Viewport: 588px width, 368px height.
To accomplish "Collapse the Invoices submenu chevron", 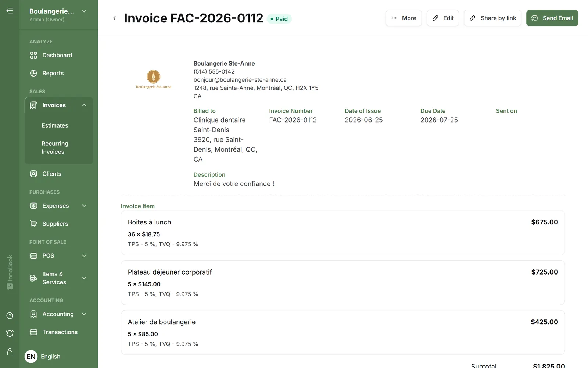I will click(x=84, y=105).
